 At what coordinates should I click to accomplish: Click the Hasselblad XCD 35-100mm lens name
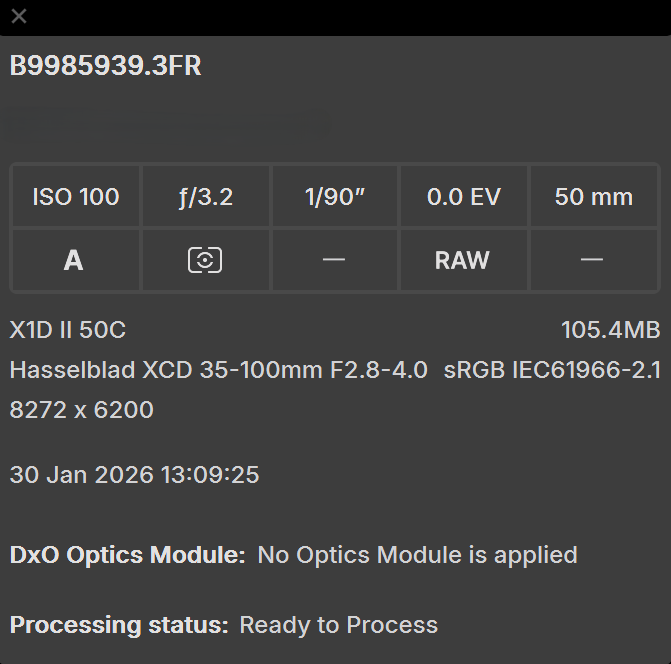(x=219, y=370)
